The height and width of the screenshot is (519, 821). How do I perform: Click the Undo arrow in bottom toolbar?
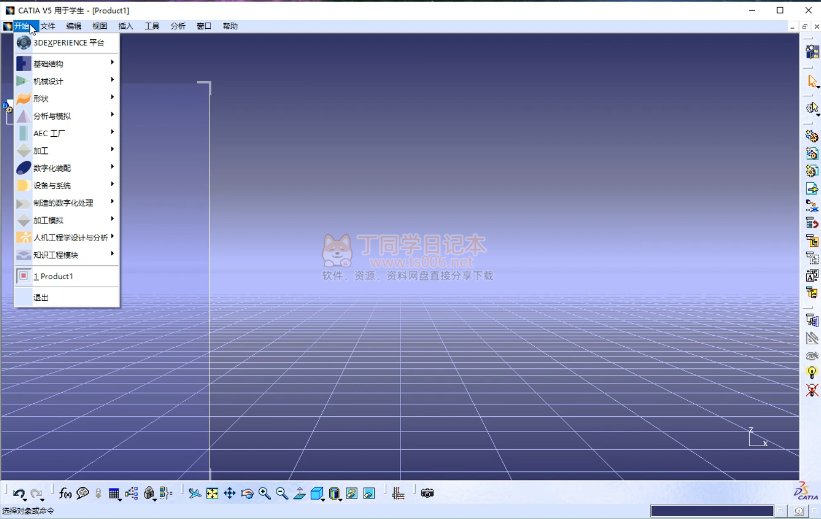pyautogui.click(x=18, y=493)
